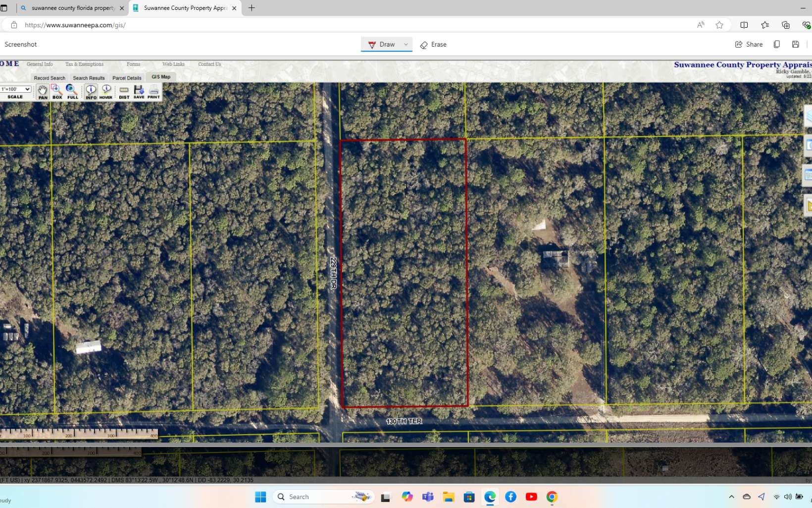Show hidden system tray icons
Viewport: 812px width, 508px height.
tap(731, 497)
